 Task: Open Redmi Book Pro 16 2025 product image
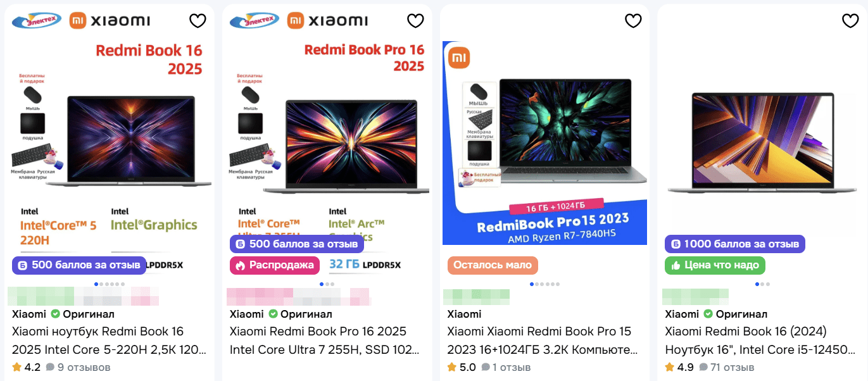click(x=327, y=139)
